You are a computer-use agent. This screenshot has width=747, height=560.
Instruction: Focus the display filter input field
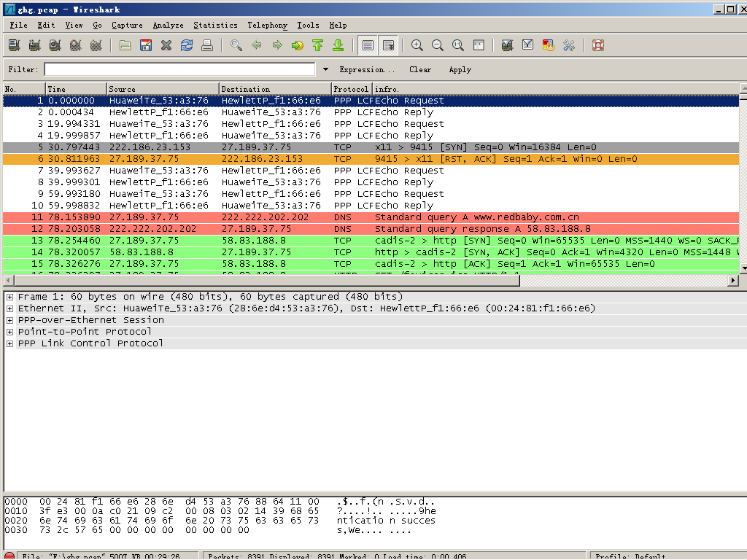pos(179,69)
